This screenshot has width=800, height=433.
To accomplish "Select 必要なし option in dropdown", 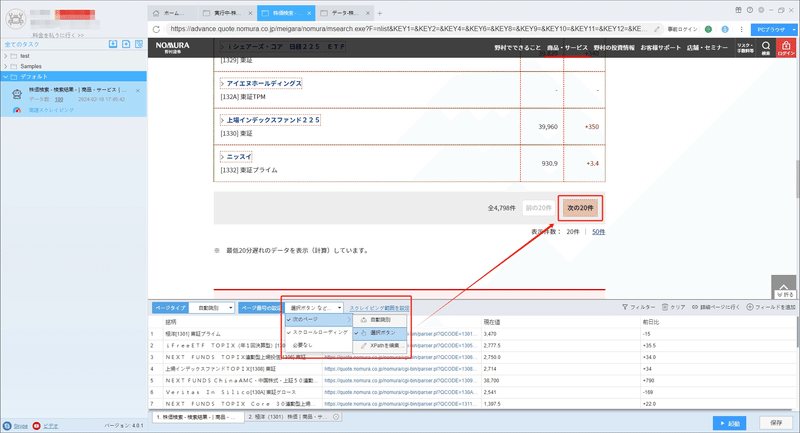I will click(x=318, y=345).
